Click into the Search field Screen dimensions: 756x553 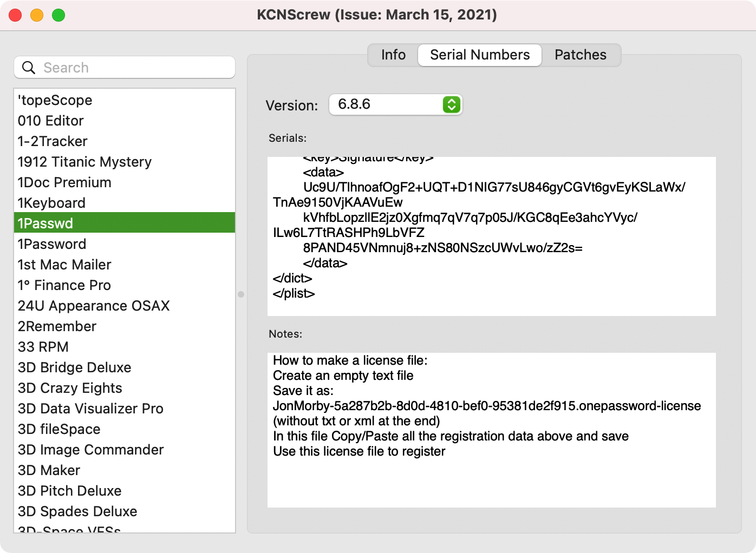point(135,68)
